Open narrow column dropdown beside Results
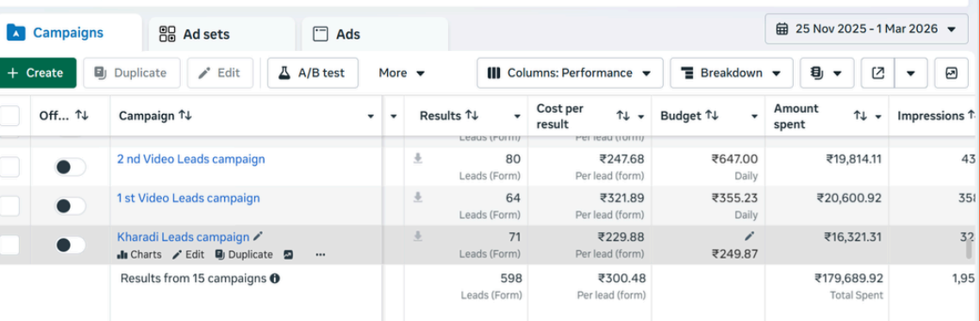The image size is (980, 321). click(x=393, y=116)
